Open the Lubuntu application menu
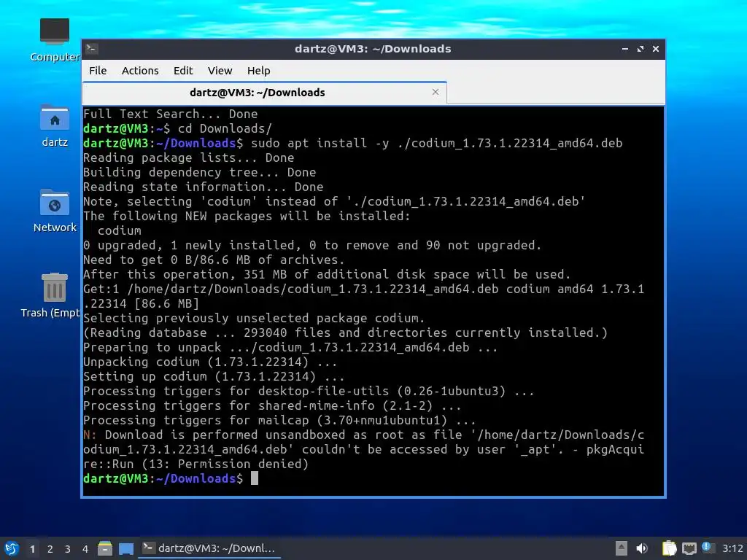The height and width of the screenshot is (560, 747). 12,548
